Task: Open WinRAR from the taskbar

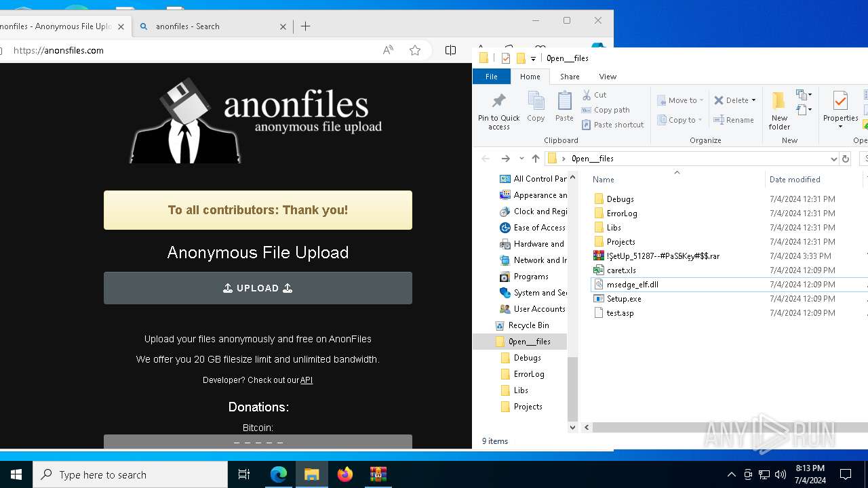Action: tap(378, 474)
